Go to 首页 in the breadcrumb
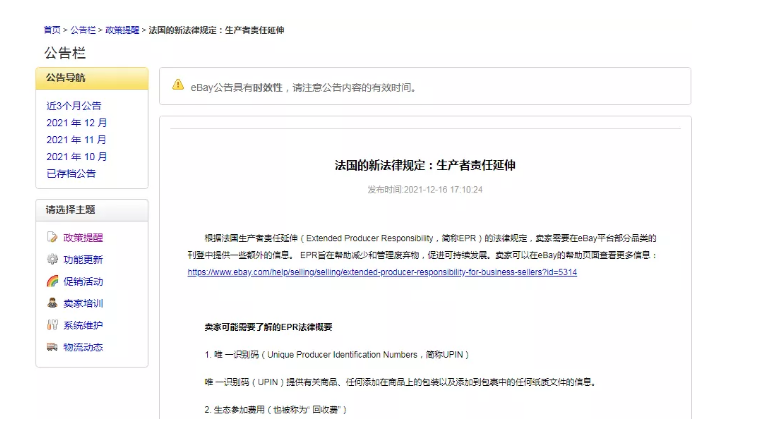784x441 pixels. pos(52,31)
